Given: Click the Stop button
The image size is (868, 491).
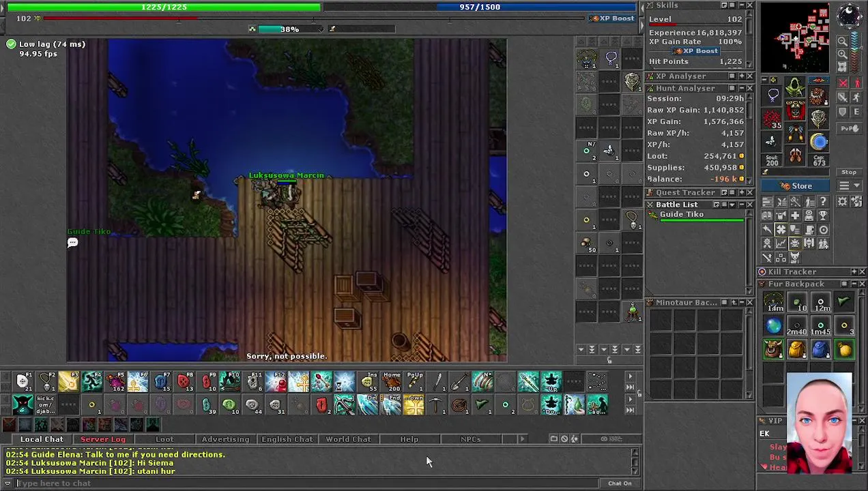Looking at the screenshot, I should click(x=849, y=173).
